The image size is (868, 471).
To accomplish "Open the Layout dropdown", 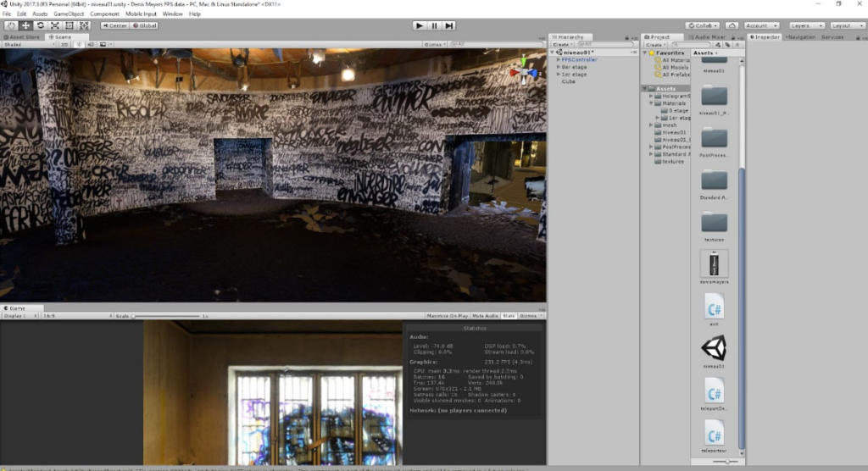I will [x=845, y=25].
